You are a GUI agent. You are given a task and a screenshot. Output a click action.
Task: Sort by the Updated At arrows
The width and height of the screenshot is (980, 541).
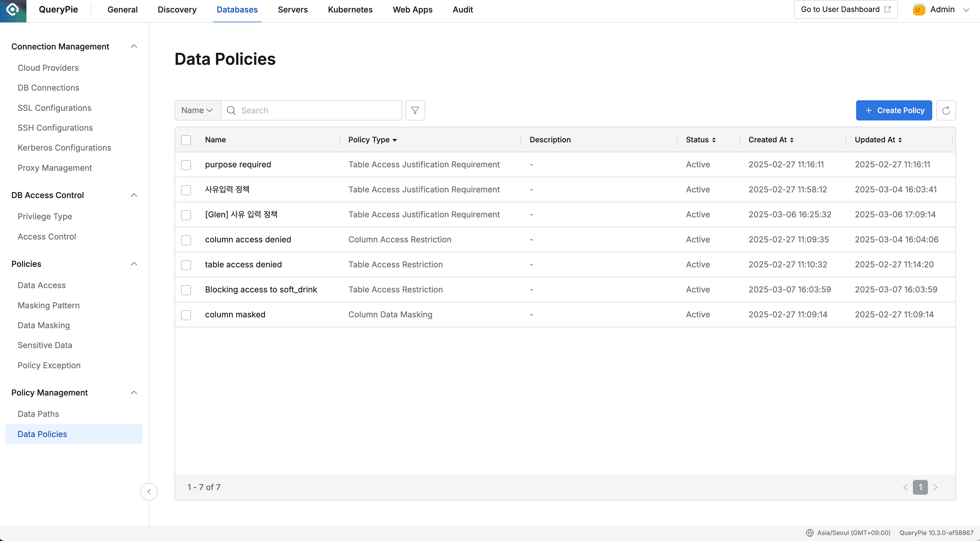900,140
